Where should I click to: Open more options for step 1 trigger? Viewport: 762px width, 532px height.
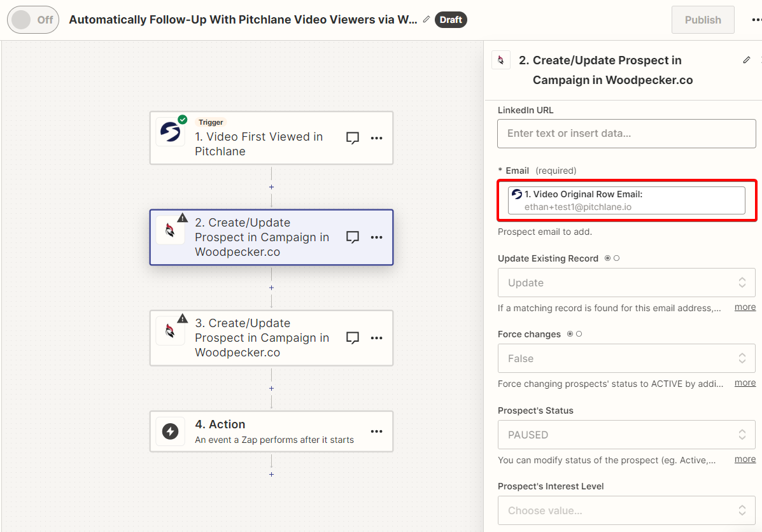tap(377, 138)
